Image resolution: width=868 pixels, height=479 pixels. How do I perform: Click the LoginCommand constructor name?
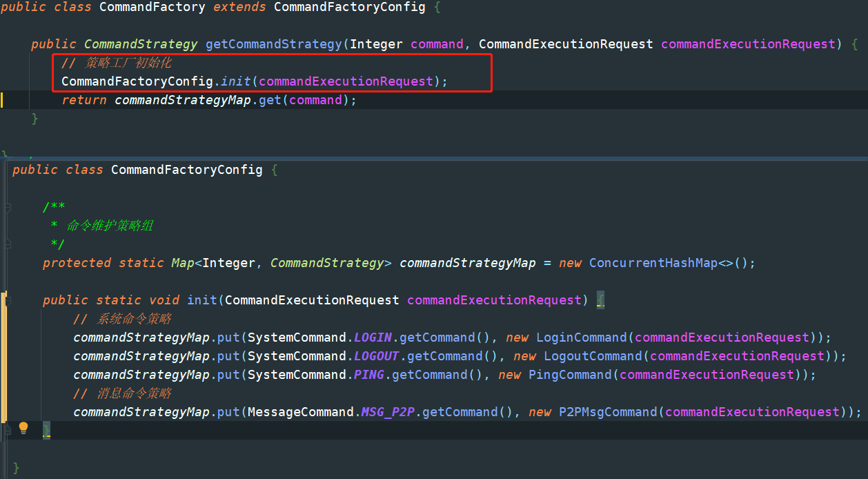[x=582, y=338]
